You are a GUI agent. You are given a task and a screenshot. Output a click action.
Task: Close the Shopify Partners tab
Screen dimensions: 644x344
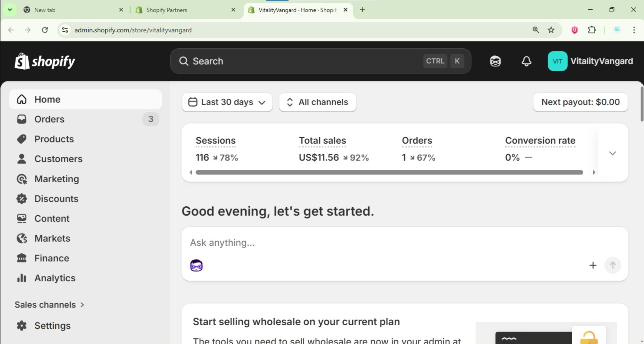click(233, 10)
